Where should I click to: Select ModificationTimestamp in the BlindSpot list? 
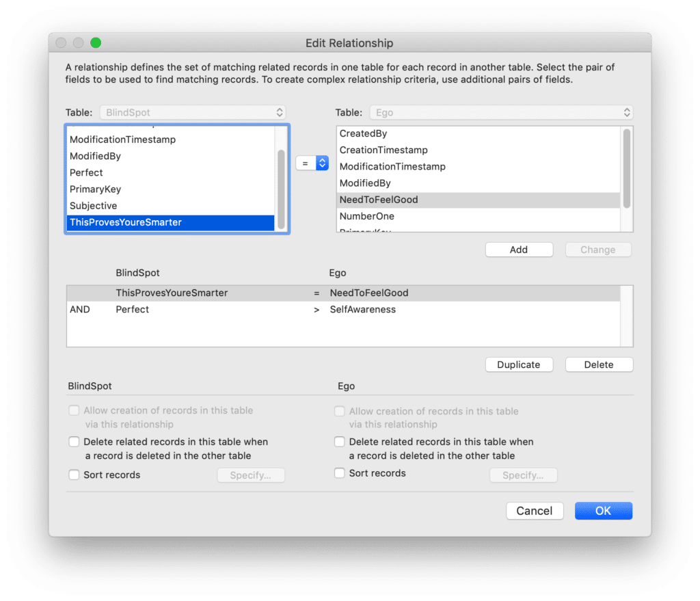pyautogui.click(x=170, y=139)
